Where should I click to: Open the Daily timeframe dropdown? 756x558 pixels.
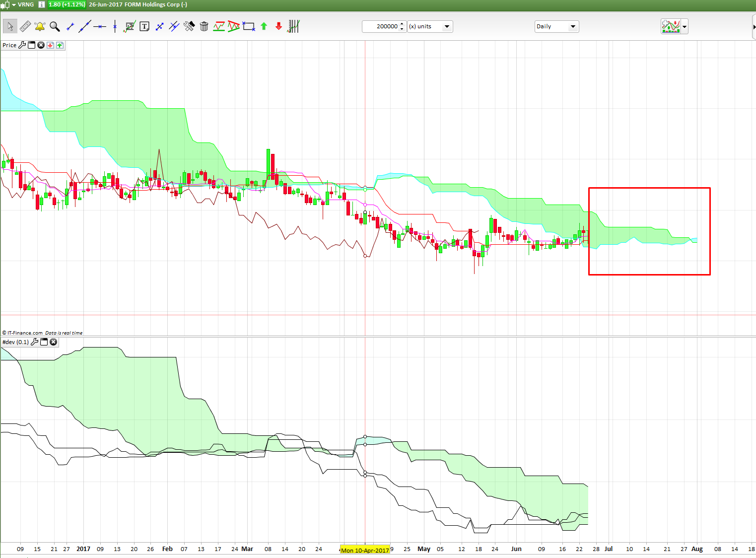(557, 26)
